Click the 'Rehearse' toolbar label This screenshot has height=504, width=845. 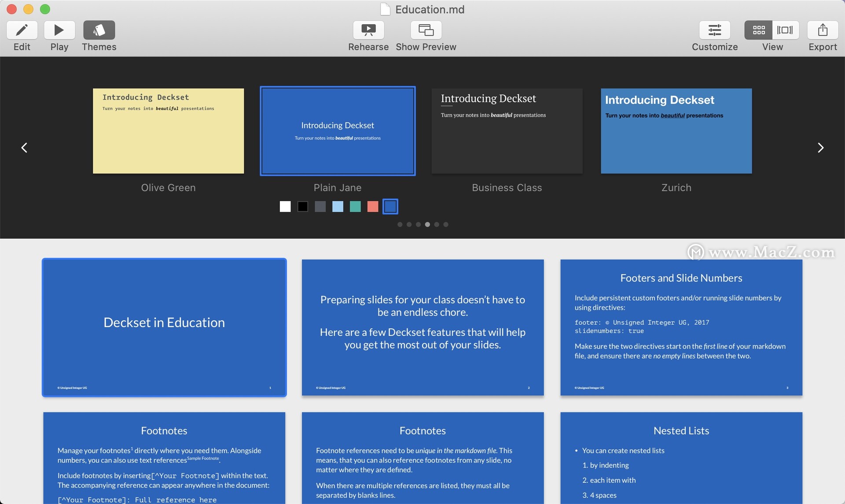click(x=368, y=47)
